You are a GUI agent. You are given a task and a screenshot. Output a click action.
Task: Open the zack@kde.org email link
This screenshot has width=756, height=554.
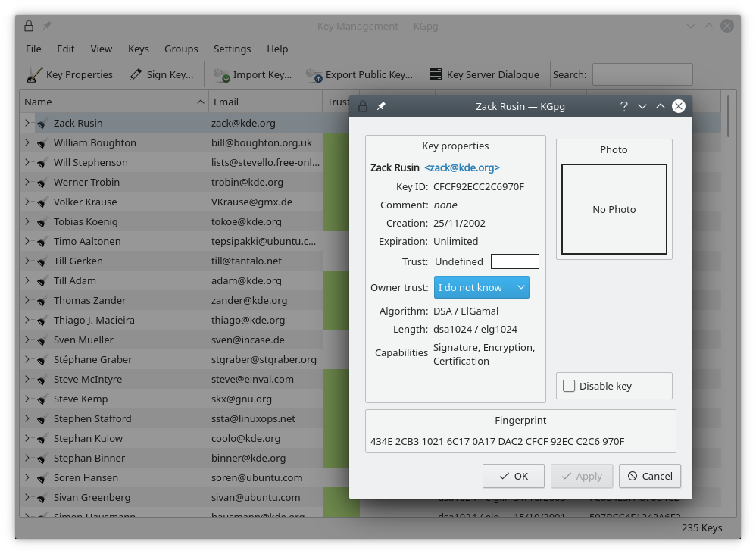[461, 168]
